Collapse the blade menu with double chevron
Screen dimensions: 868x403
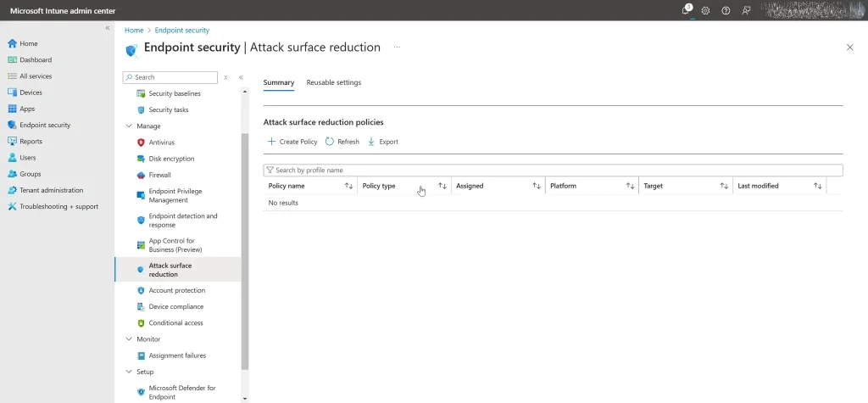click(242, 77)
